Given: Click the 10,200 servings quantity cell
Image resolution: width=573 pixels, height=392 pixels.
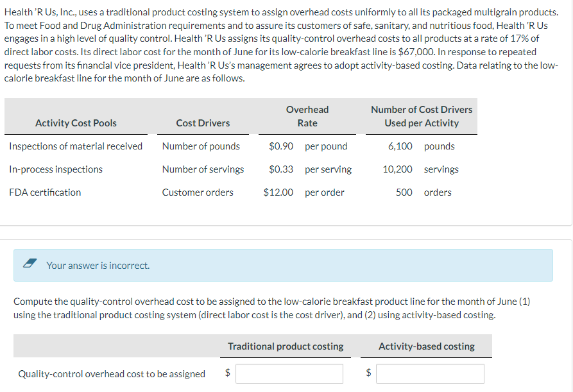Looking at the screenshot, I should [421, 169].
